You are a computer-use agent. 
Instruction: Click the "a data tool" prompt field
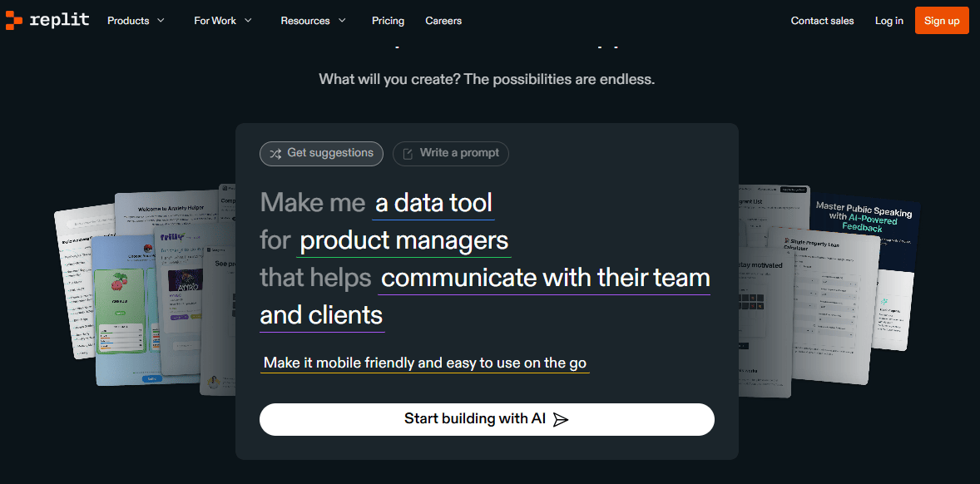433,203
